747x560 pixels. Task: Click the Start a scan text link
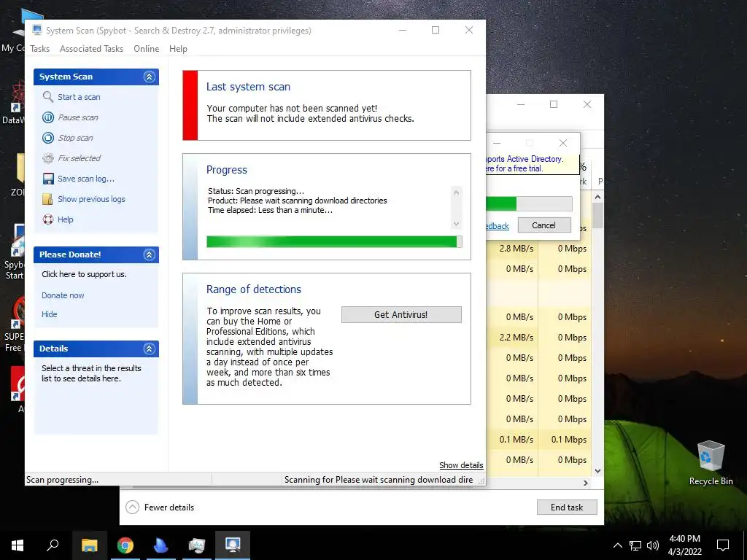(79, 97)
